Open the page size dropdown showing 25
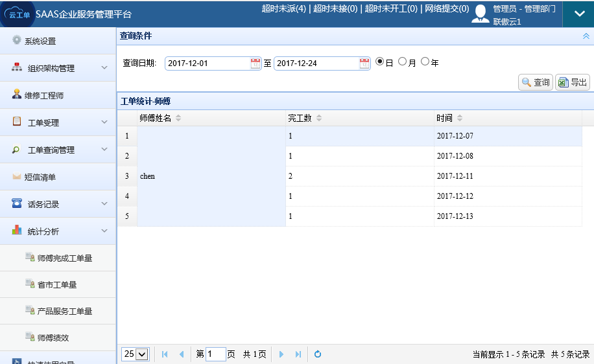Image resolution: width=594 pixels, height=364 pixels. tap(136, 354)
